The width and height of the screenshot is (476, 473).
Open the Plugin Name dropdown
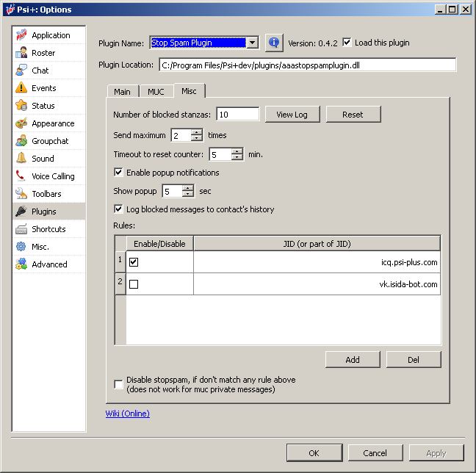[252, 43]
